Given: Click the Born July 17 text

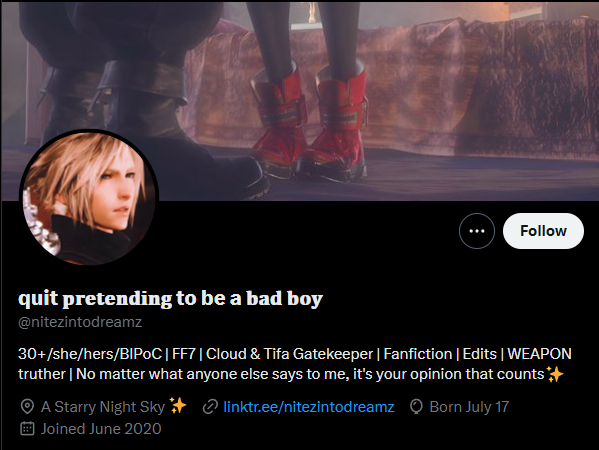Looking at the screenshot, I should click(469, 406).
